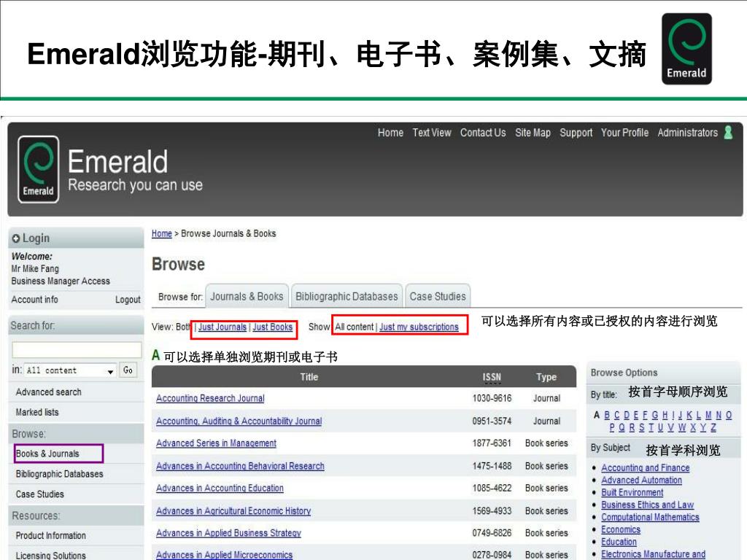Open Education subject link

pos(619,542)
